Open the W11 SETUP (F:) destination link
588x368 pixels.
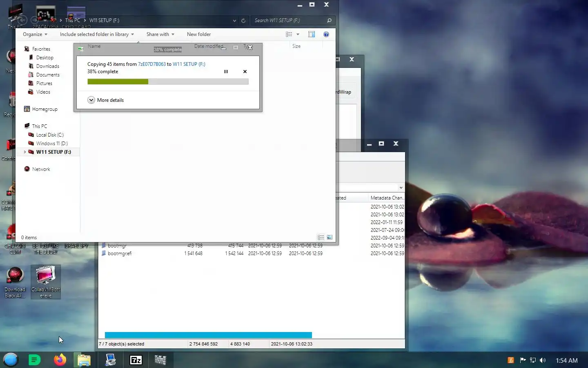(x=189, y=64)
